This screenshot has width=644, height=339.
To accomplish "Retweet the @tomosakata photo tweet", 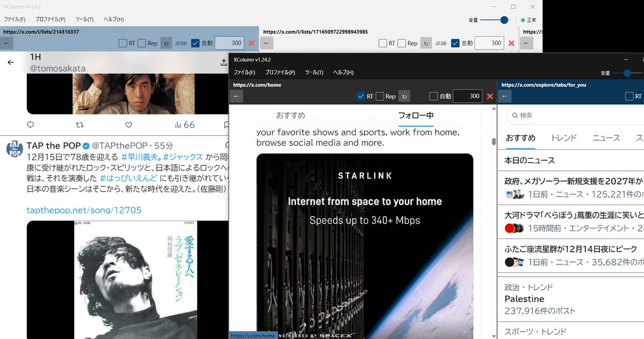I will click(79, 125).
